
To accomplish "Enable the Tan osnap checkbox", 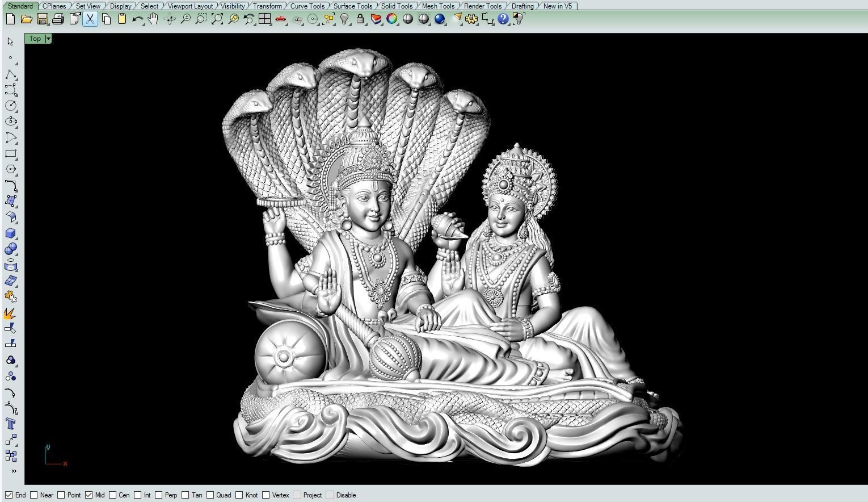I will point(186,495).
